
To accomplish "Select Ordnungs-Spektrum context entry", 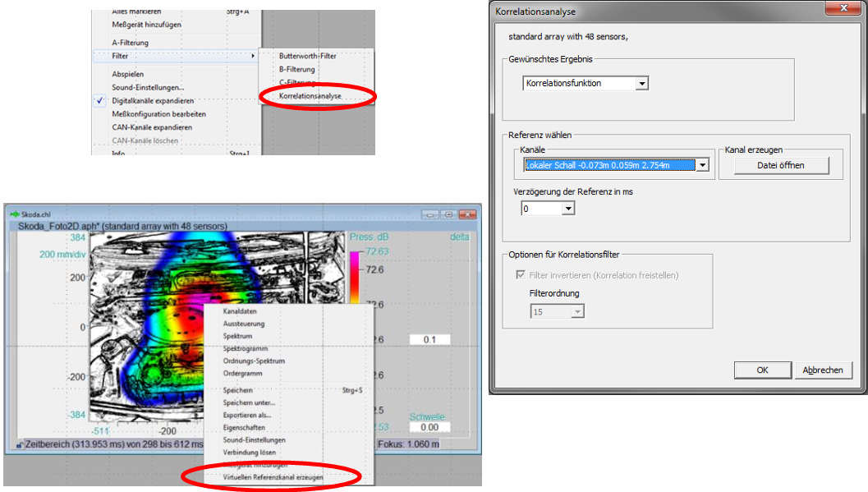I will click(x=254, y=361).
